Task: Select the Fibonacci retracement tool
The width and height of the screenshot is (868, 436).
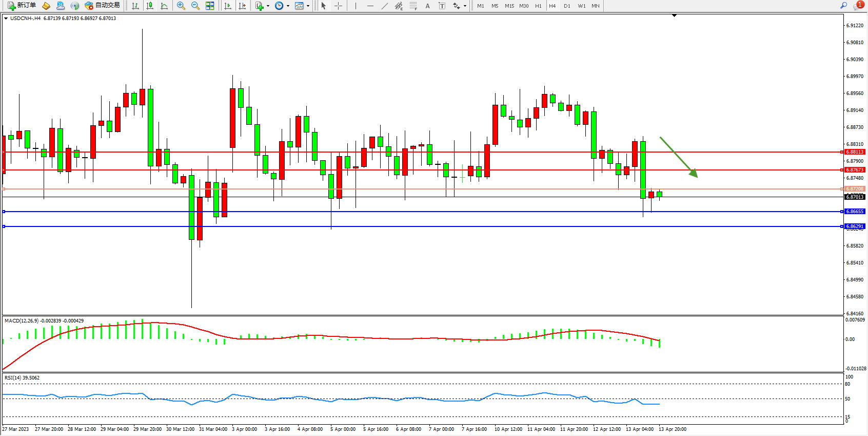Action: tap(413, 6)
